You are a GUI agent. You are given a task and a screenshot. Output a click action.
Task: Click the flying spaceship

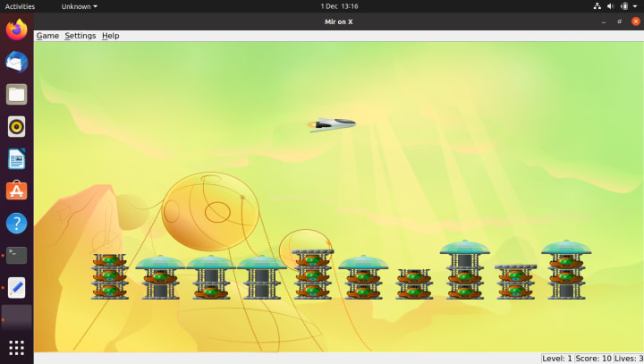[332, 124]
